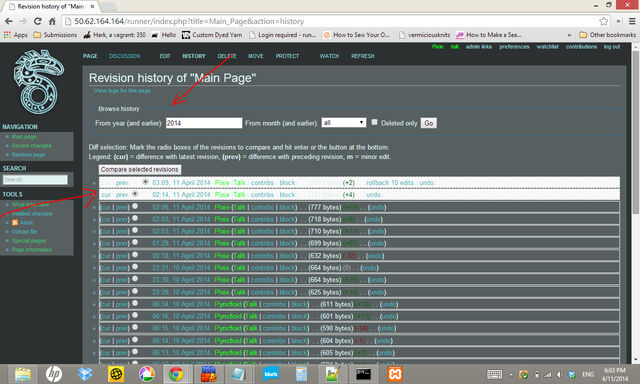
Task: Reload the page with the refresh icon
Action: [38, 21]
